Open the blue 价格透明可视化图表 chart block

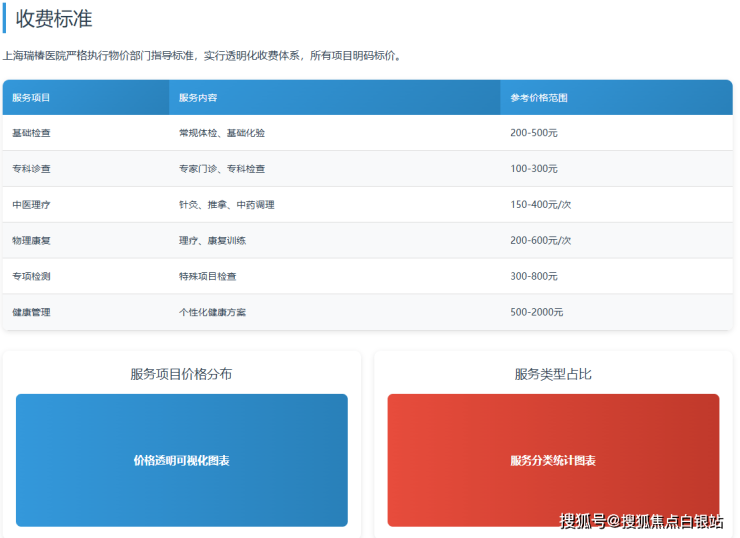(181, 460)
